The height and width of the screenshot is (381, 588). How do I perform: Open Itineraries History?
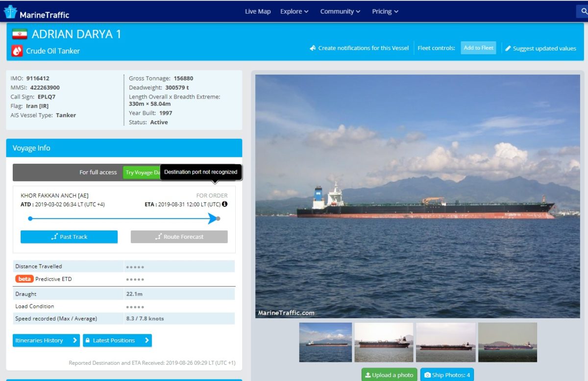46,340
